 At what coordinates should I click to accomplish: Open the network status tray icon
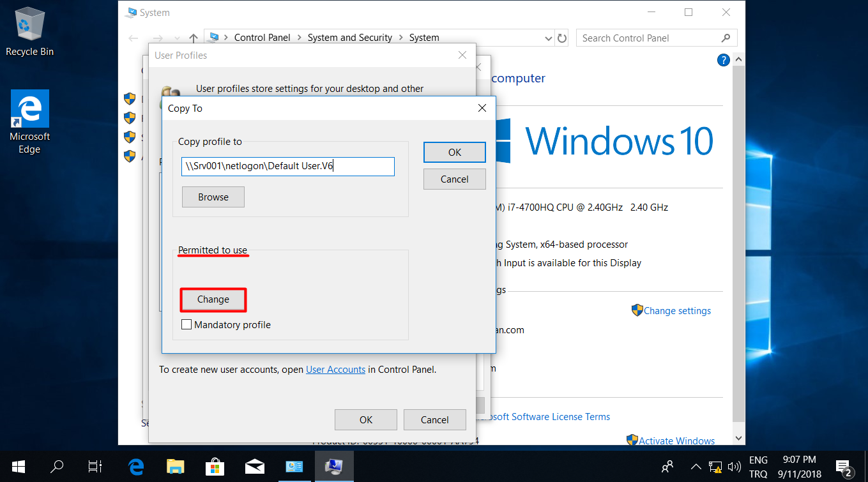pyautogui.click(x=715, y=467)
